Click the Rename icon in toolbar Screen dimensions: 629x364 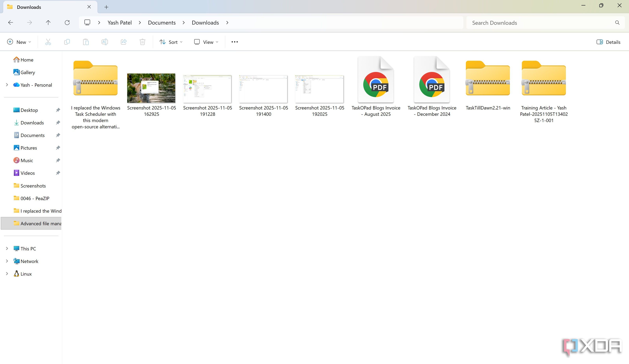pos(105,42)
